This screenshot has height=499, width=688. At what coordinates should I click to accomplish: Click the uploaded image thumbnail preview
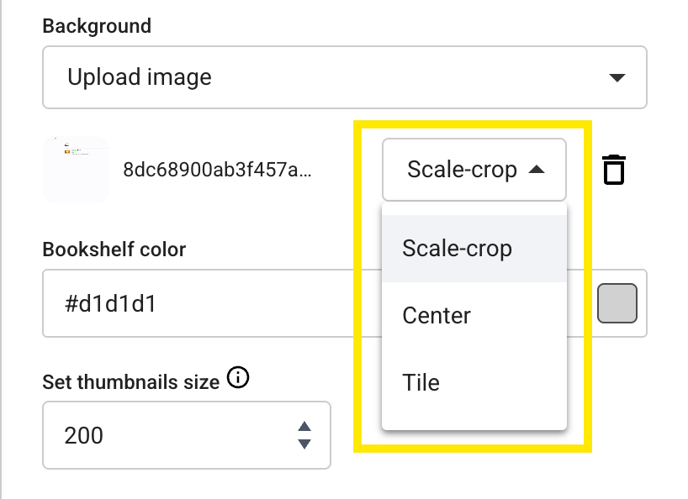click(75, 169)
